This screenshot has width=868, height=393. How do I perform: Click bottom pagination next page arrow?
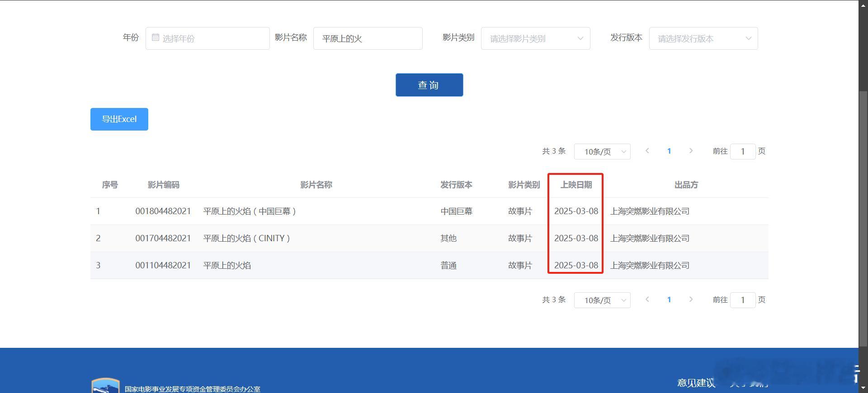tap(691, 299)
